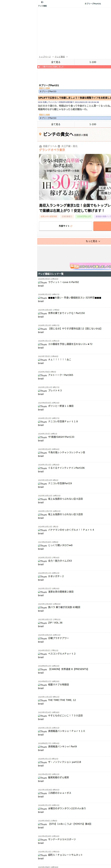Expand the もっと見る section
111x868 pixels.
tap(74, 241)
